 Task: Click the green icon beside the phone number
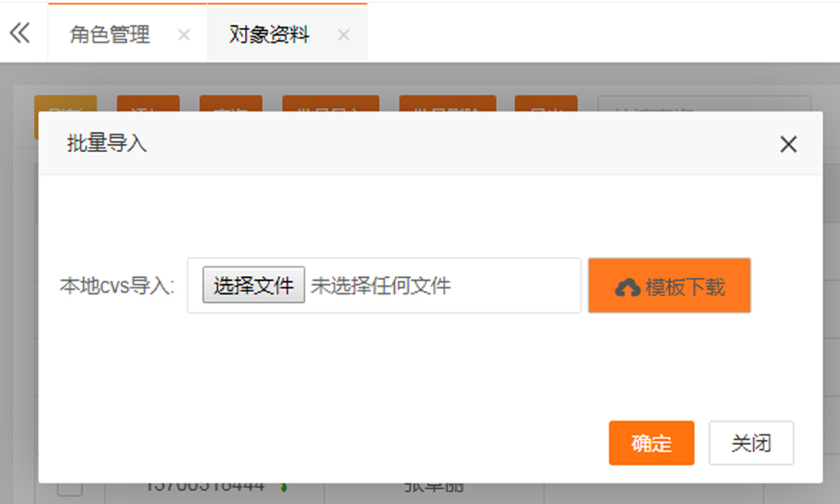(286, 486)
